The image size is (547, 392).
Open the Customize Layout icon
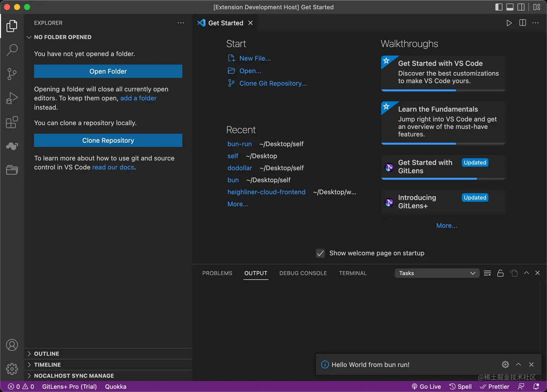tap(537, 7)
